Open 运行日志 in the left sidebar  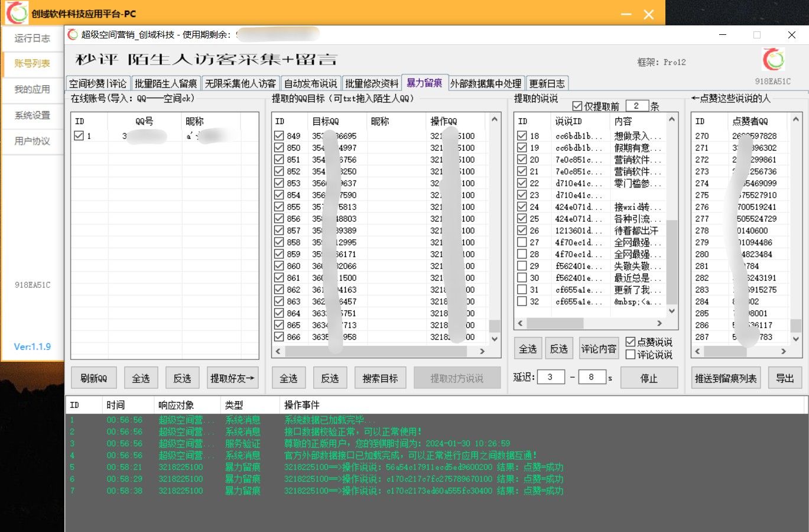pyautogui.click(x=33, y=38)
